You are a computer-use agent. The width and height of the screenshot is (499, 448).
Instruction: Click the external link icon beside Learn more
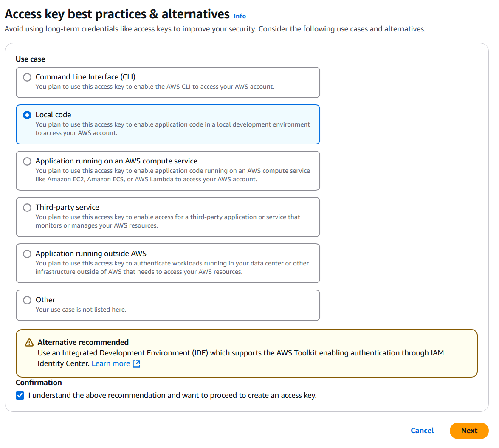(x=136, y=364)
